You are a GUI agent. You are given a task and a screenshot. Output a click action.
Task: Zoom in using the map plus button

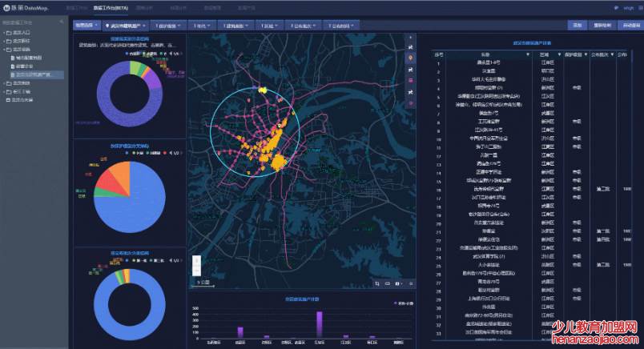196,261
